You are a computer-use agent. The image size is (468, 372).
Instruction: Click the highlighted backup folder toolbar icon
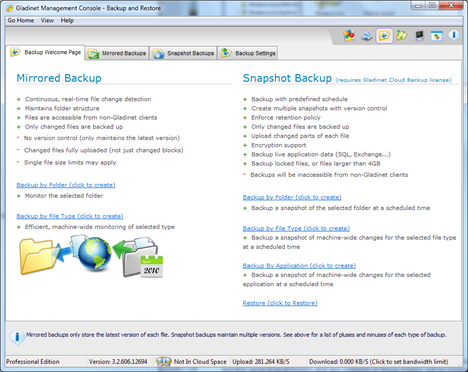click(x=384, y=36)
